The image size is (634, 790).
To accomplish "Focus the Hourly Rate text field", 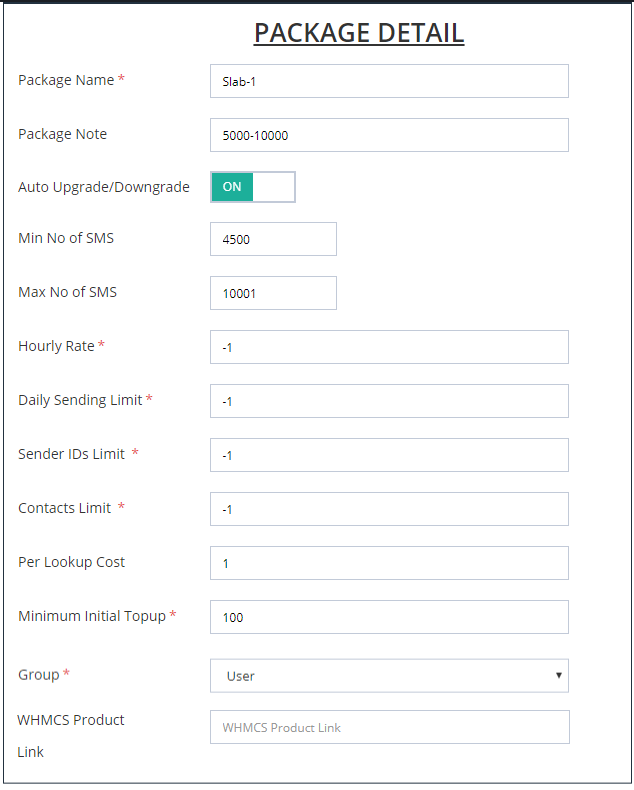I will point(389,347).
